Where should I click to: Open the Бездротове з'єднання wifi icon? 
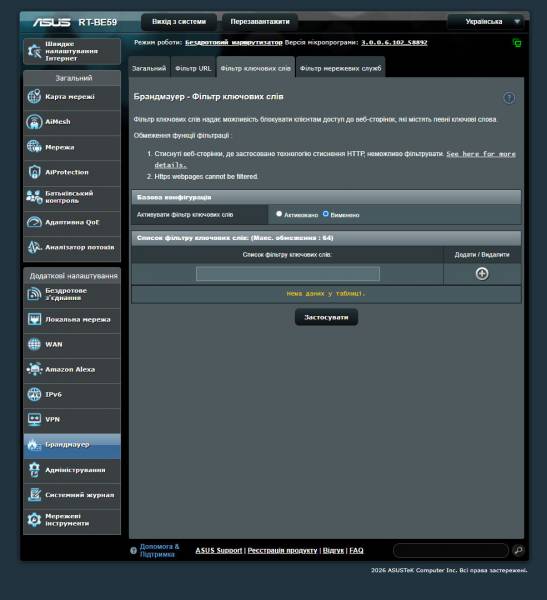point(34,294)
